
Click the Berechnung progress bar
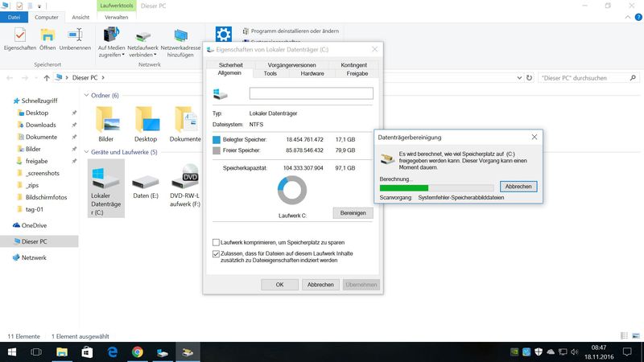click(x=436, y=188)
